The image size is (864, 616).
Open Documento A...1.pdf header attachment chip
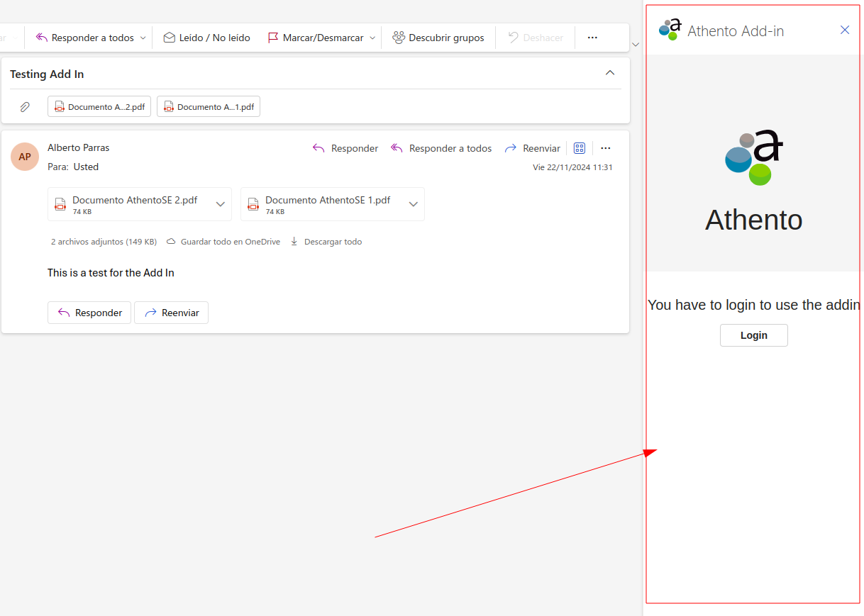tap(209, 107)
